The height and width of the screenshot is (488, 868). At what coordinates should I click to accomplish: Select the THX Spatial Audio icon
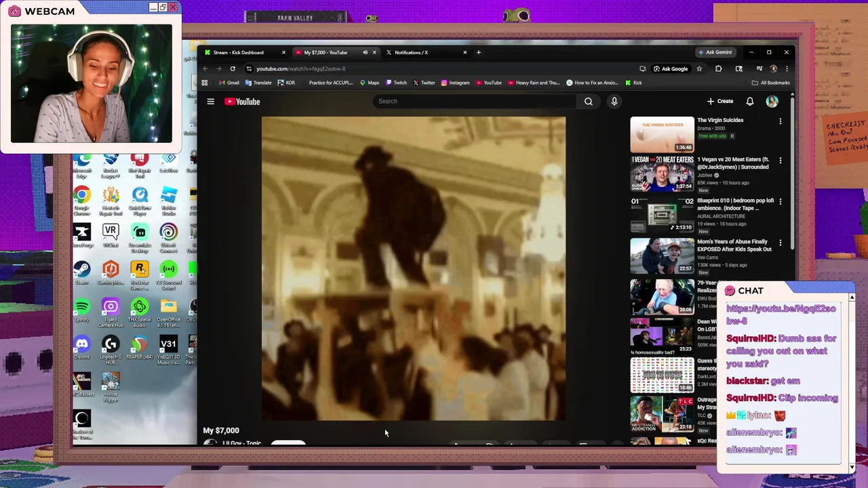click(x=140, y=312)
